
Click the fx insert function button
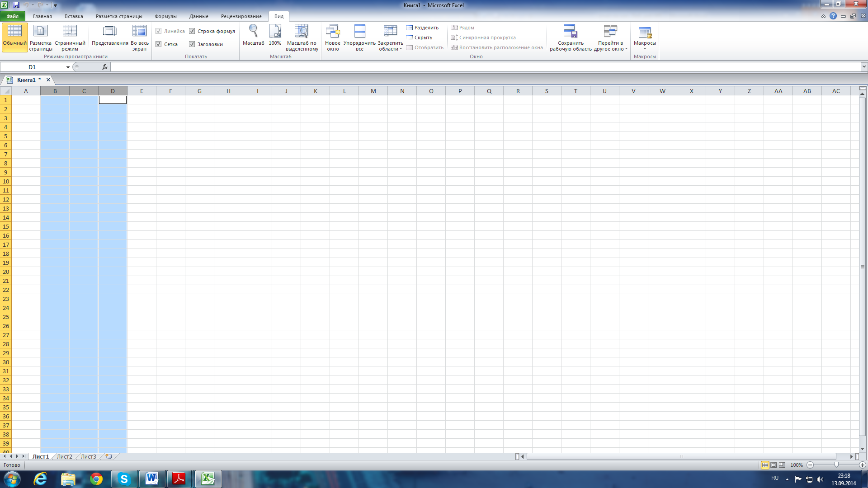click(x=105, y=67)
